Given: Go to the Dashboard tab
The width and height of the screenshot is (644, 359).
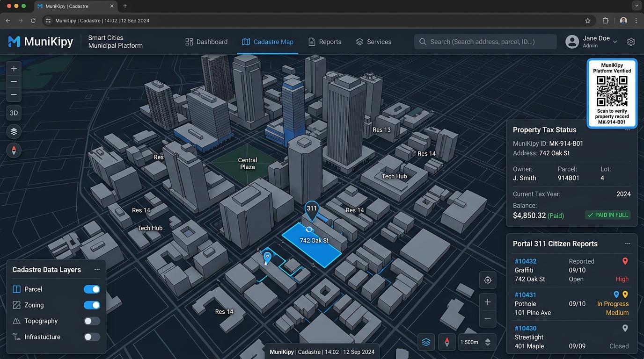Looking at the screenshot, I should [x=206, y=42].
